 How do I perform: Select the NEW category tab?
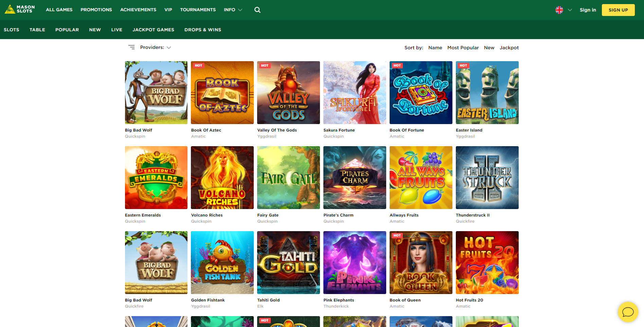95,30
